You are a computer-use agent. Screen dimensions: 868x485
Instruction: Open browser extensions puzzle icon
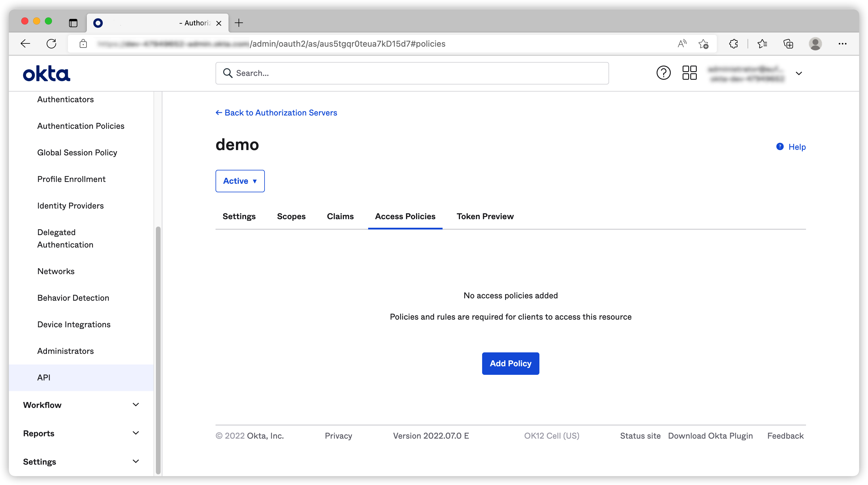coord(733,44)
